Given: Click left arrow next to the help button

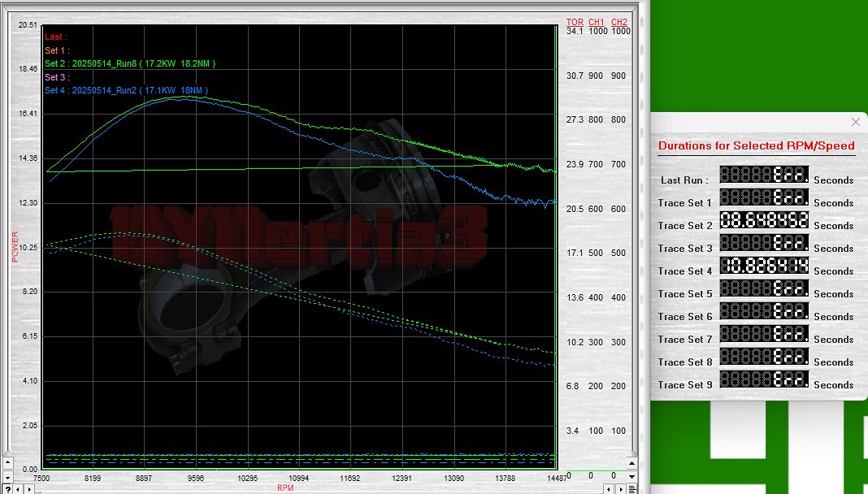Looking at the screenshot, I should click(18, 489).
